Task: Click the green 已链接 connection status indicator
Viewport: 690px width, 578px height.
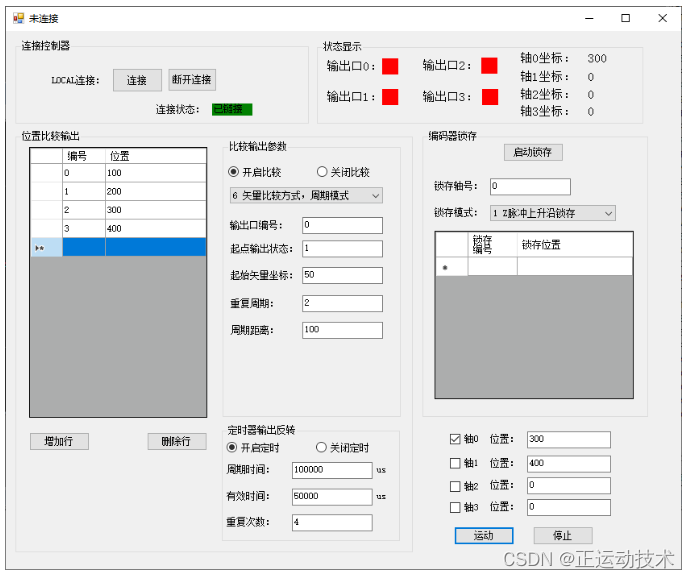Action: pos(232,109)
